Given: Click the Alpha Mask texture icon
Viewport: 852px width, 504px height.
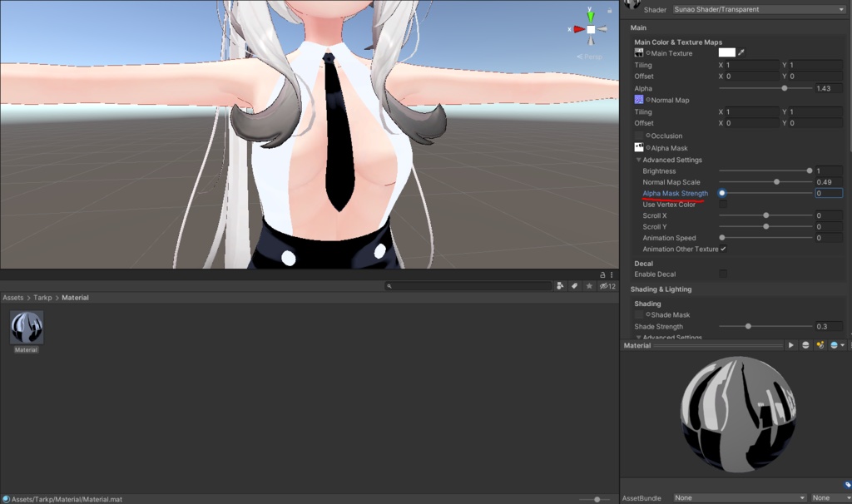Looking at the screenshot, I should coord(639,147).
